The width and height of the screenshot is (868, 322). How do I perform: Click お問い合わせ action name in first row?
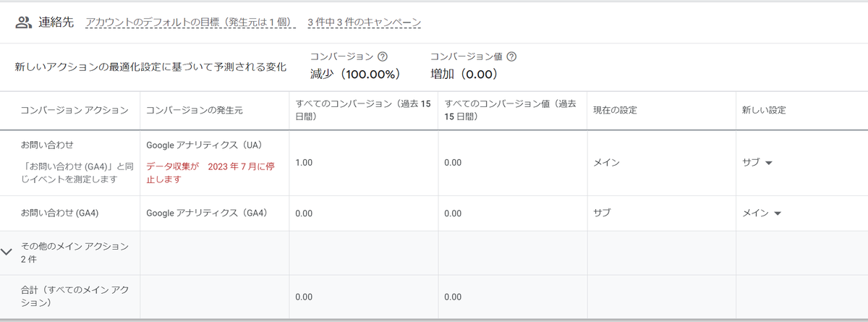point(48,145)
